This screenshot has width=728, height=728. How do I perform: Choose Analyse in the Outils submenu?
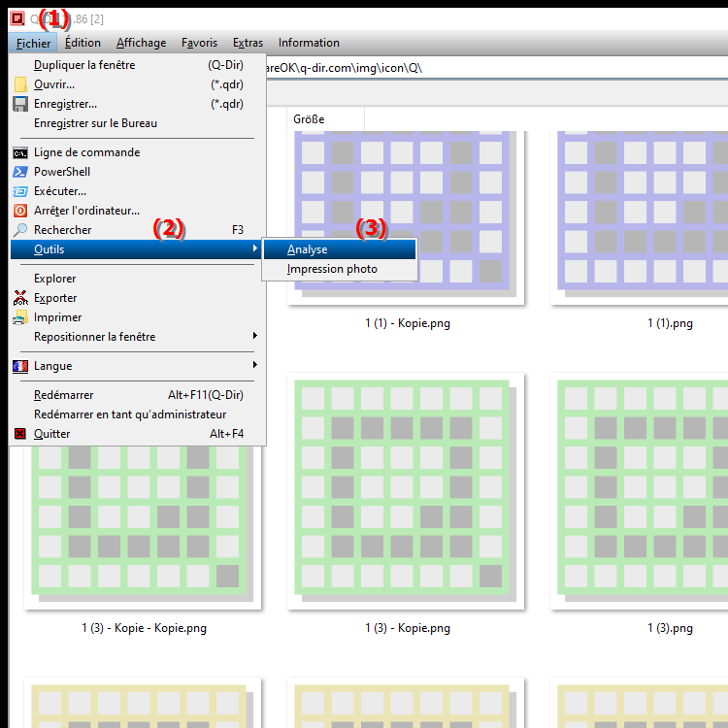pyautogui.click(x=340, y=249)
